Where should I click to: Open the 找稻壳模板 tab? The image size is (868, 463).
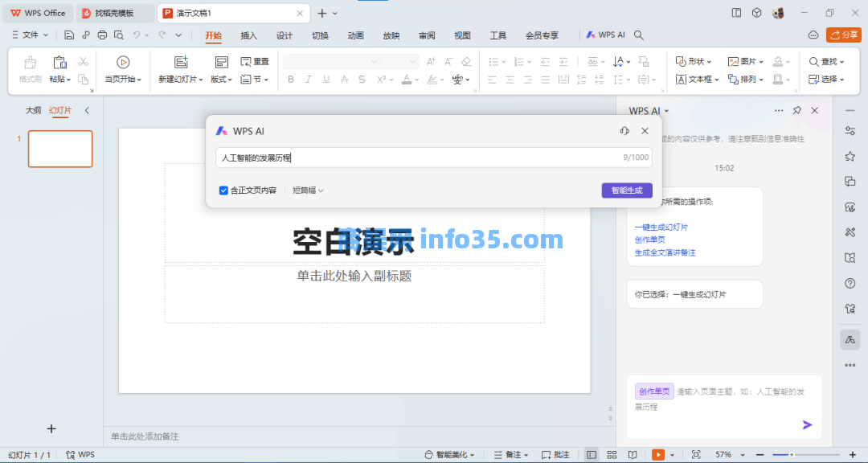pos(115,14)
